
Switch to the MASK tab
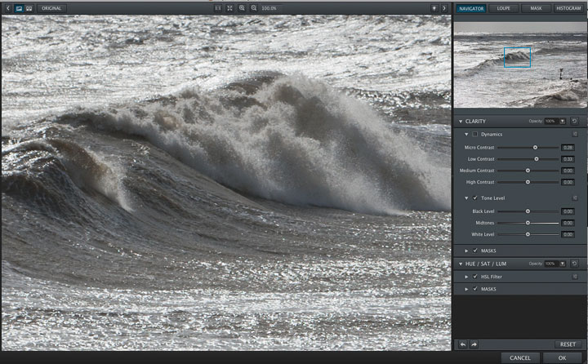pos(536,8)
